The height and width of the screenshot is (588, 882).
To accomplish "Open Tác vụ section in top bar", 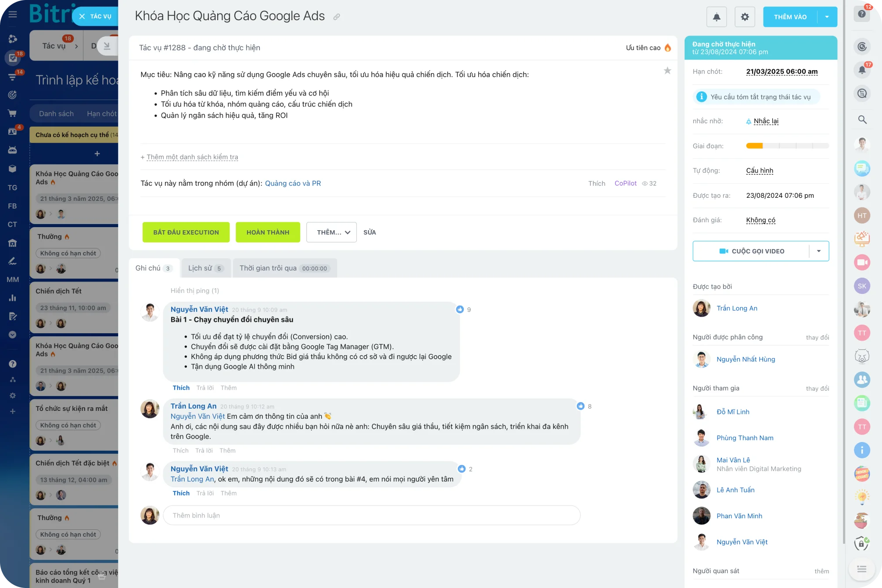I will pyautogui.click(x=54, y=46).
